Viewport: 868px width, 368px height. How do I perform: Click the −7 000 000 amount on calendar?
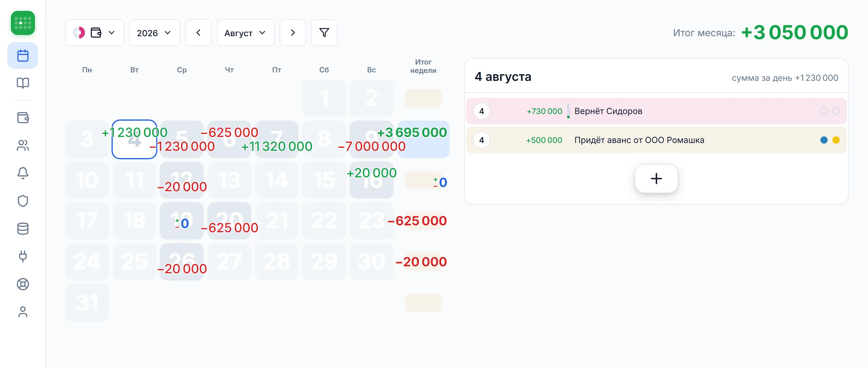coord(371,146)
